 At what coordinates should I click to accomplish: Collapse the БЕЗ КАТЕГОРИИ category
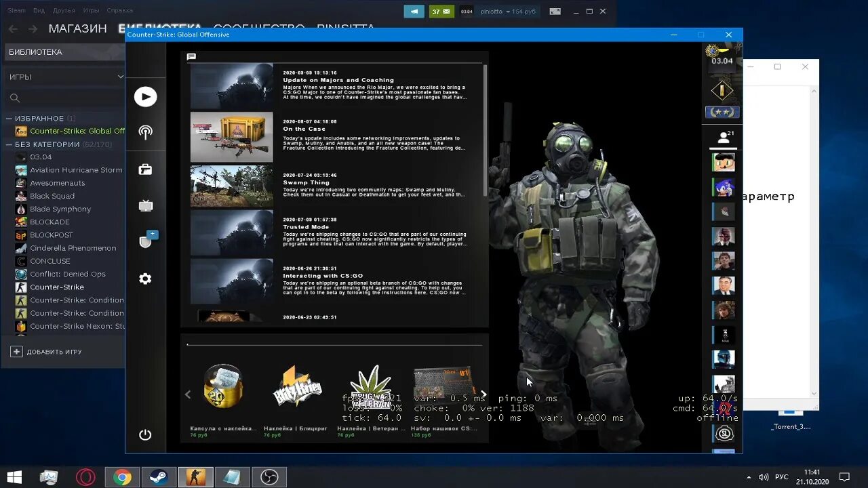point(9,144)
